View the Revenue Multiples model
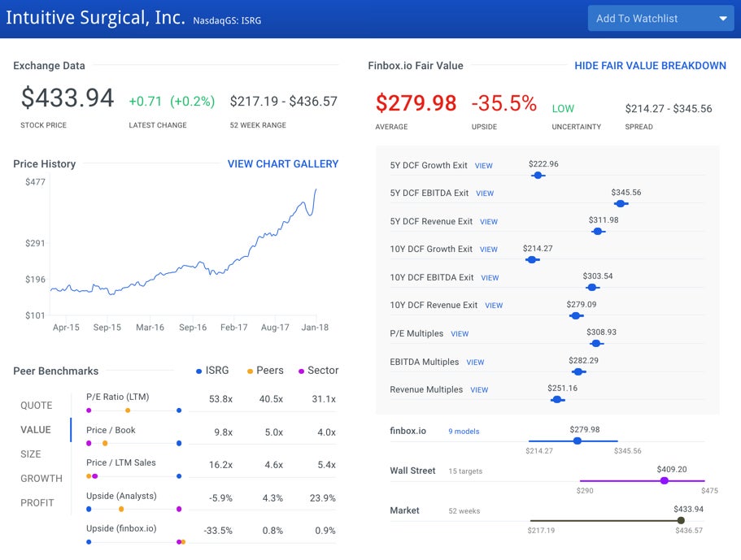 click(x=479, y=390)
